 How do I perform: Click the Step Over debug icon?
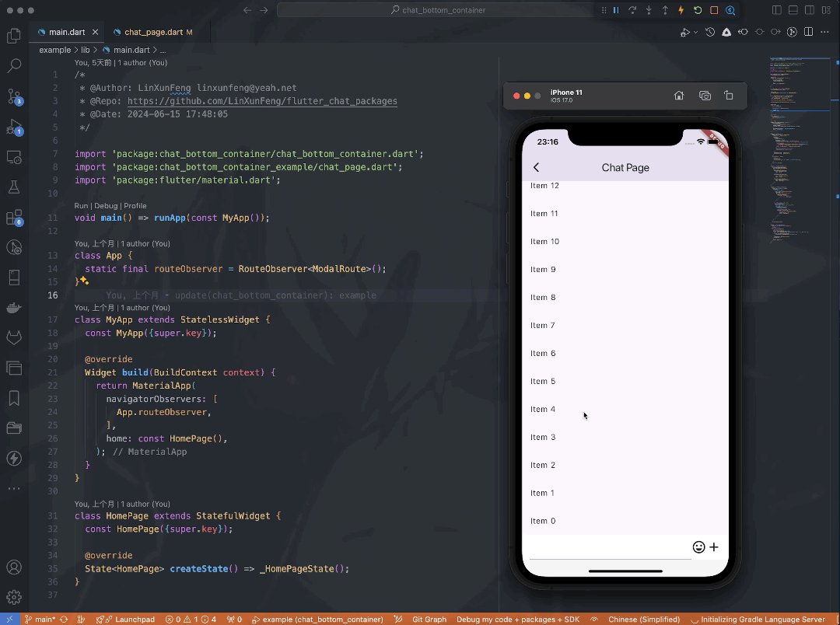pyautogui.click(x=632, y=10)
